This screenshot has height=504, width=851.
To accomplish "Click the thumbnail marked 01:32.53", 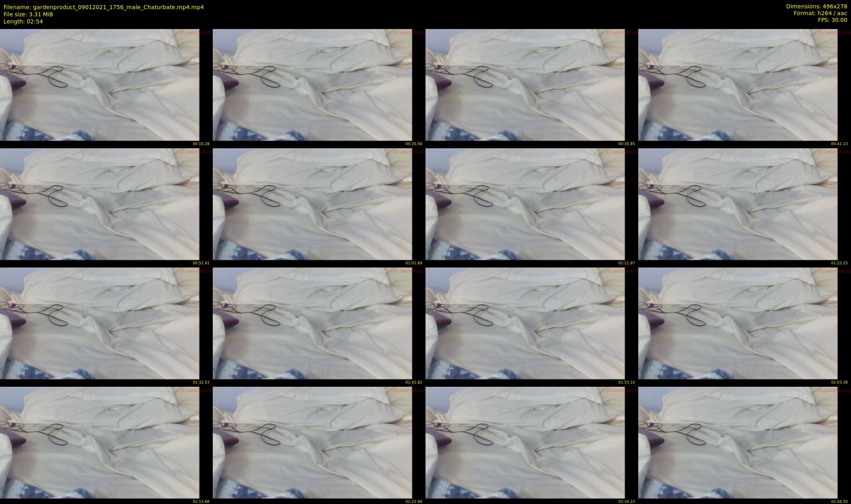I will (x=99, y=323).
